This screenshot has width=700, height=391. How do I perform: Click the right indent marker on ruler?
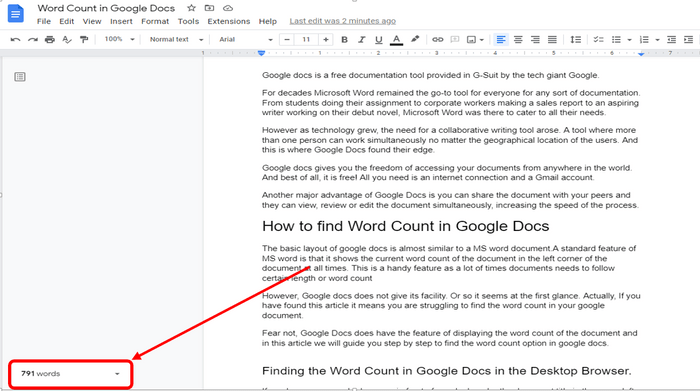641,54
